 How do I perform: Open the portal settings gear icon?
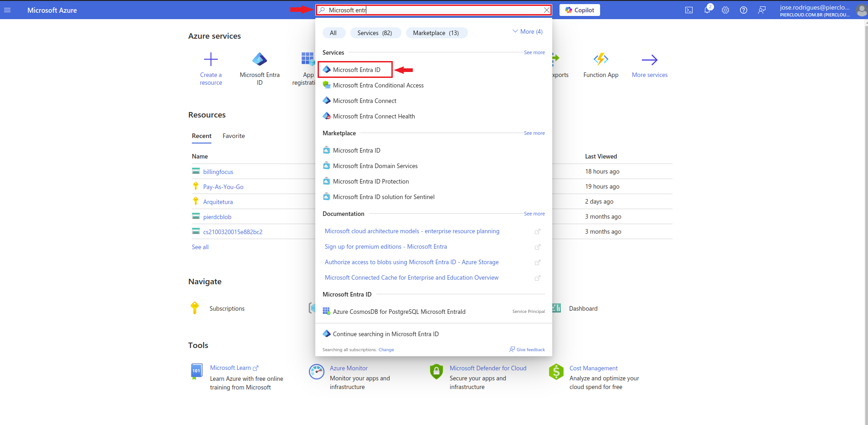pyautogui.click(x=725, y=10)
